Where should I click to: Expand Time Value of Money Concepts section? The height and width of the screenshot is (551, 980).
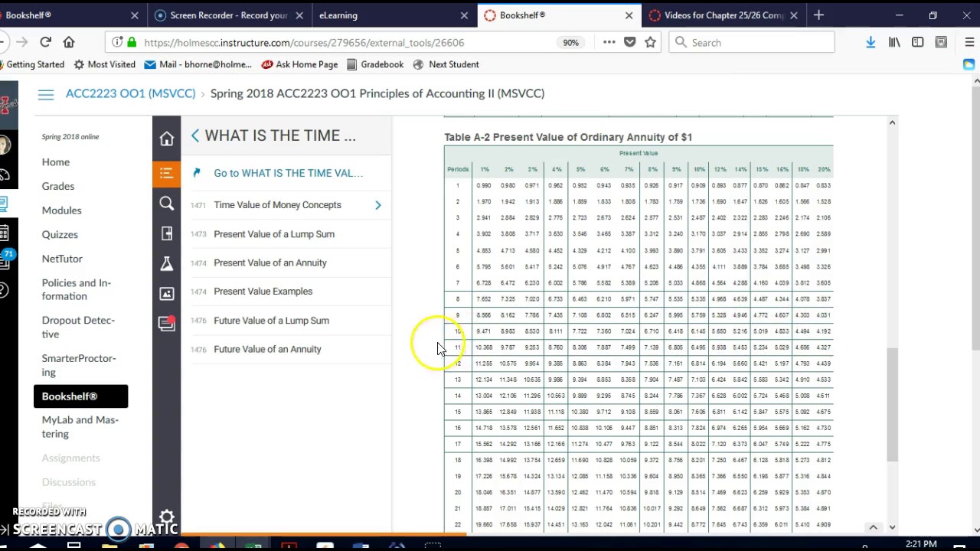377,205
